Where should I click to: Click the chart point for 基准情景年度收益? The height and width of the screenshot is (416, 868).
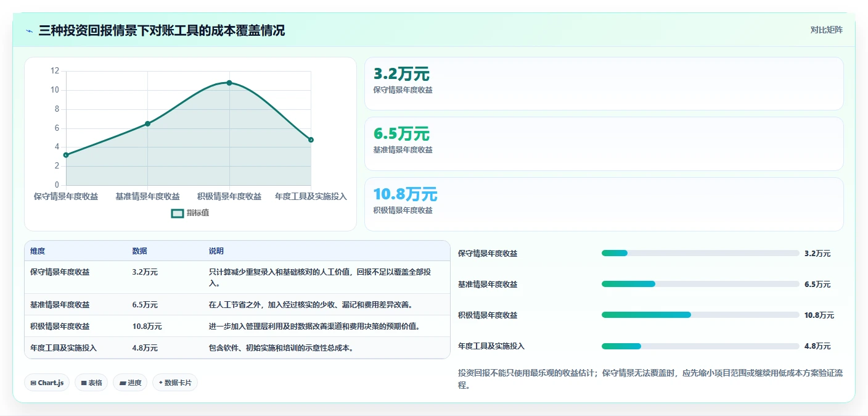pyautogui.click(x=147, y=123)
